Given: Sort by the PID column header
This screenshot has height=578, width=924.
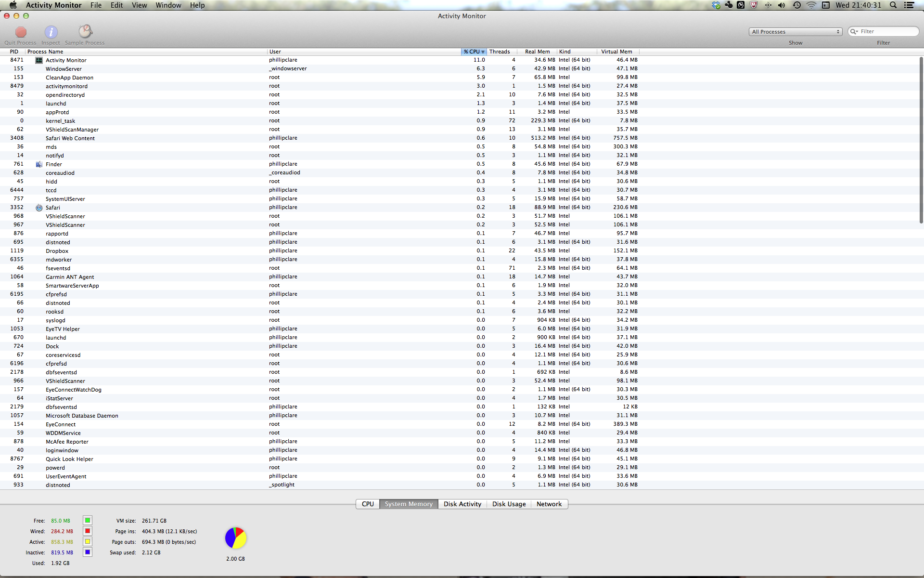Looking at the screenshot, I should click(13, 52).
